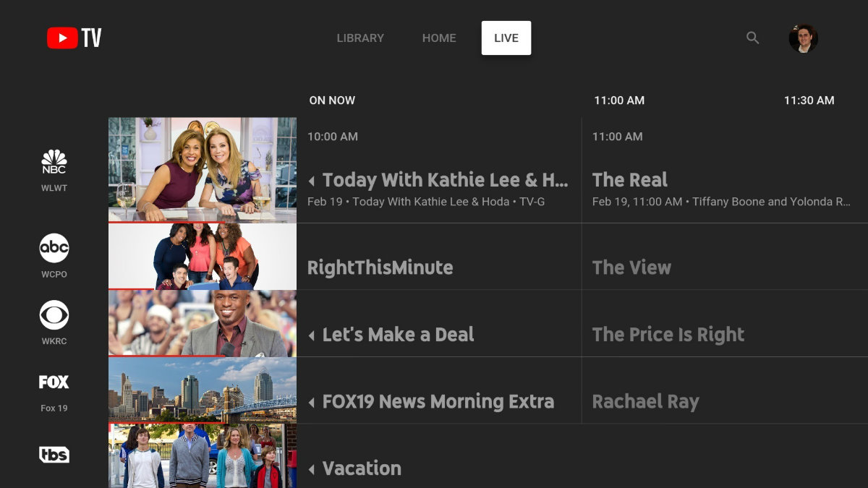This screenshot has height=488, width=868.
Task: Click 'Feb 19 • Today With Kathie Lee & Hoda • TV-G'
Action: [x=426, y=202]
